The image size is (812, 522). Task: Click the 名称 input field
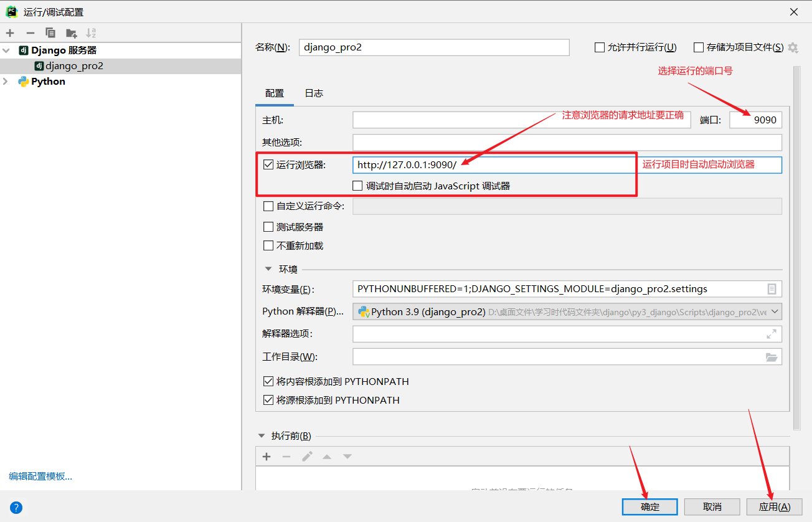(x=434, y=47)
